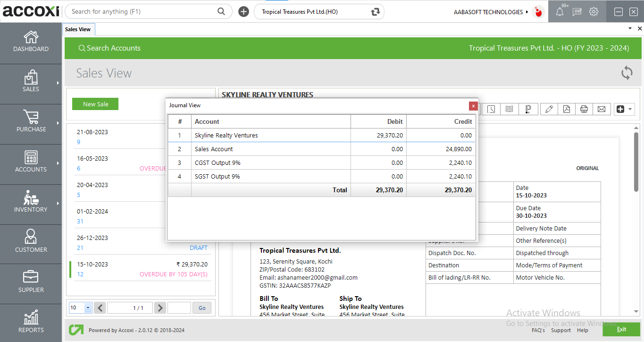Click the quick-add plus icon near search bar

pos(243,12)
